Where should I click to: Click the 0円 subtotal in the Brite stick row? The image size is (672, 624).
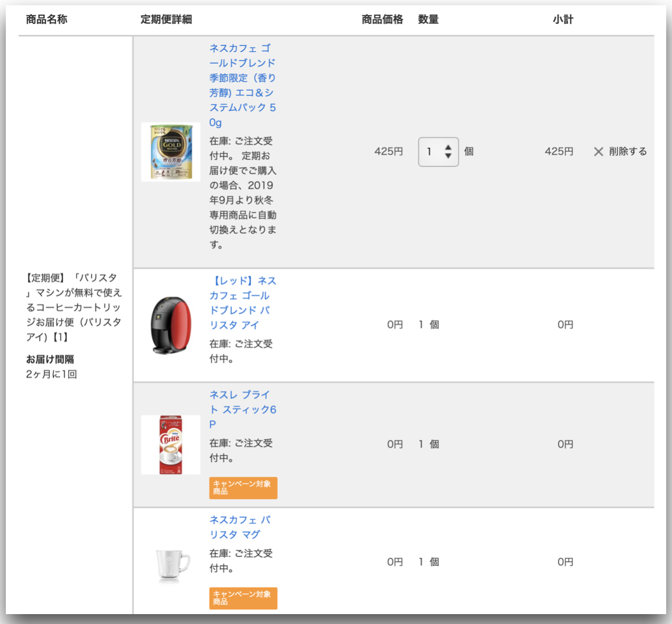[565, 445]
